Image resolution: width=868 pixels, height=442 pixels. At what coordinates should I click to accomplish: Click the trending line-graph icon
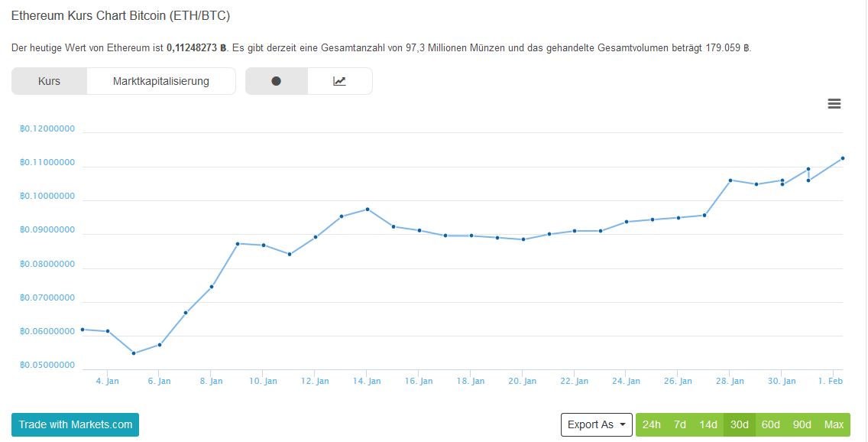(x=339, y=80)
